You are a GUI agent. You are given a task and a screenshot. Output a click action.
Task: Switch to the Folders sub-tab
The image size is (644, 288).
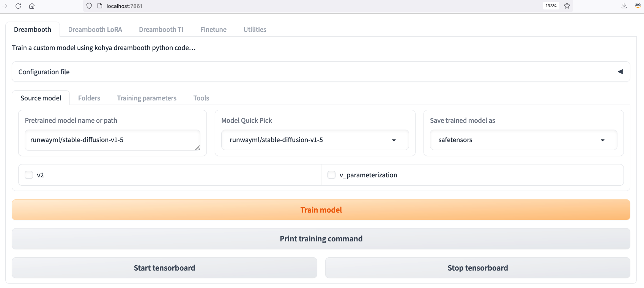[89, 98]
